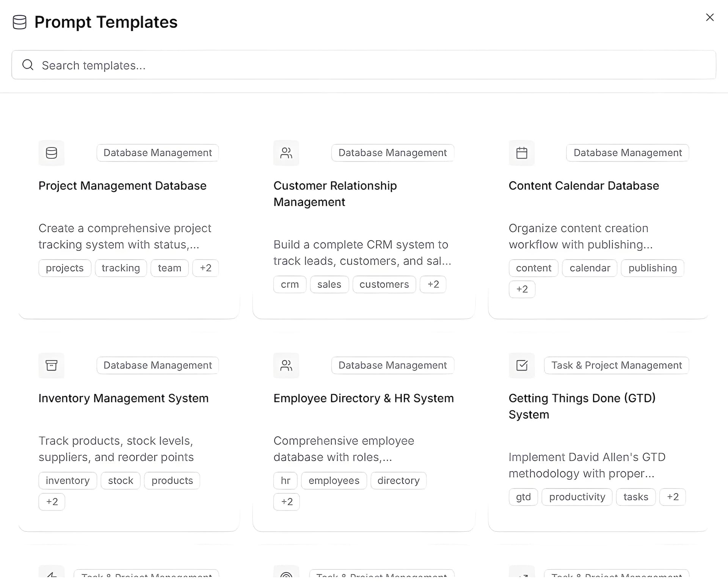
Task: Click the 'calendar' tag
Action: 590,268
